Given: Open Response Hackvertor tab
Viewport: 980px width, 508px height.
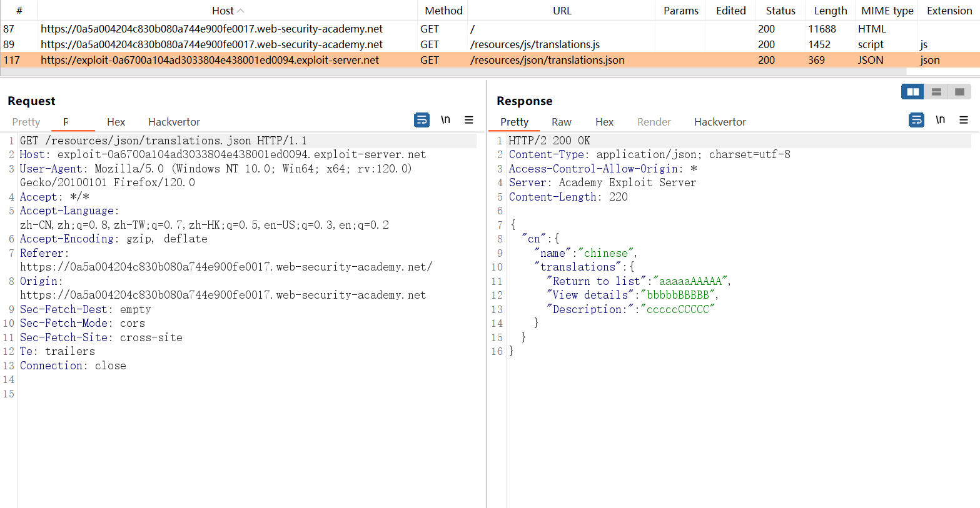Looking at the screenshot, I should click(720, 122).
